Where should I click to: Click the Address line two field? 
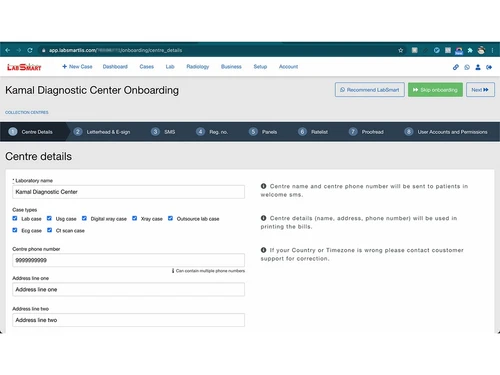128,320
